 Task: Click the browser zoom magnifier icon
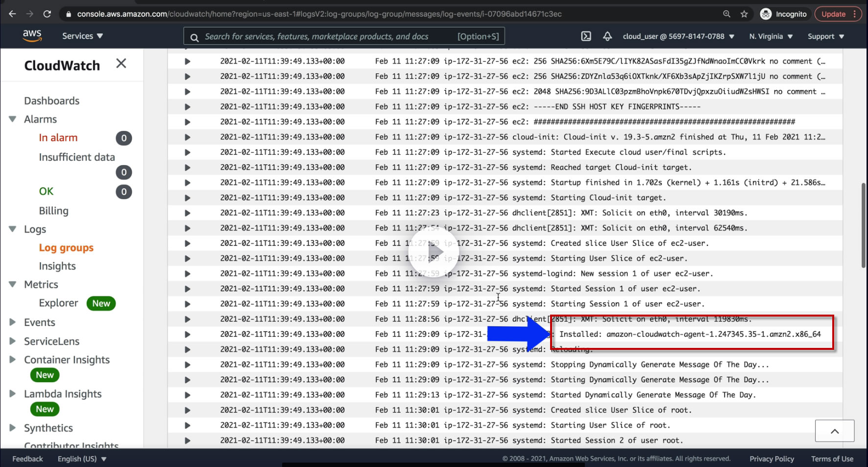[727, 14]
